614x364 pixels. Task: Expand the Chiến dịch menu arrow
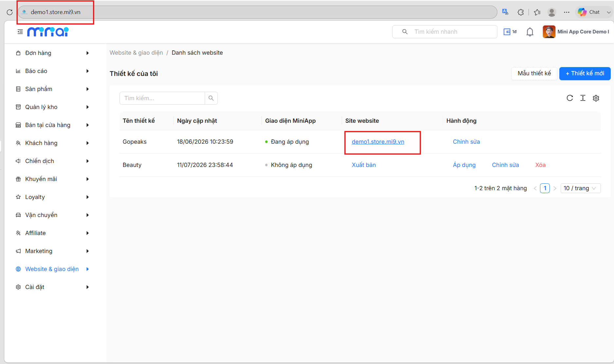click(87, 161)
